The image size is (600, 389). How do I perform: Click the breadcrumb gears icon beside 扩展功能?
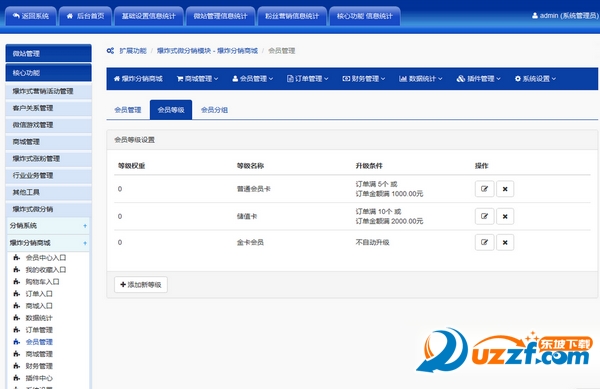click(x=110, y=50)
